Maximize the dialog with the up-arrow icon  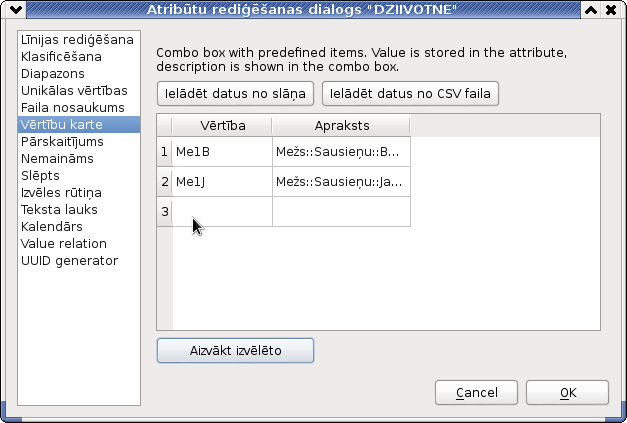(591, 10)
